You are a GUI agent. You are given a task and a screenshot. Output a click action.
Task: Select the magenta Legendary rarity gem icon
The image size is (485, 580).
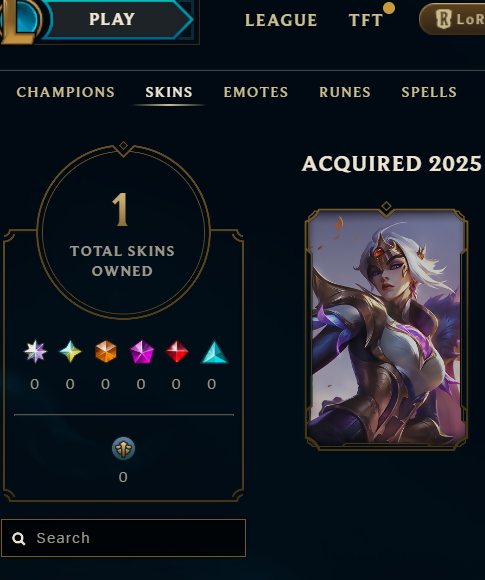coord(142,352)
